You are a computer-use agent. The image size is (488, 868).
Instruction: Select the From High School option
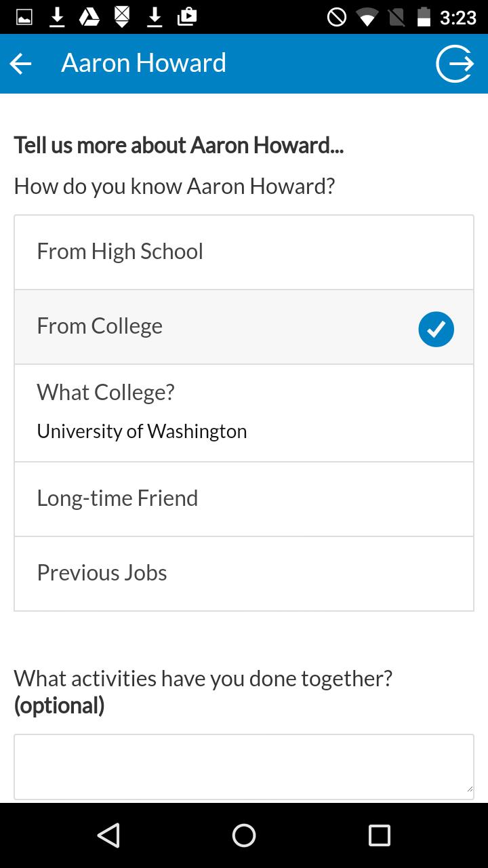[x=244, y=252]
